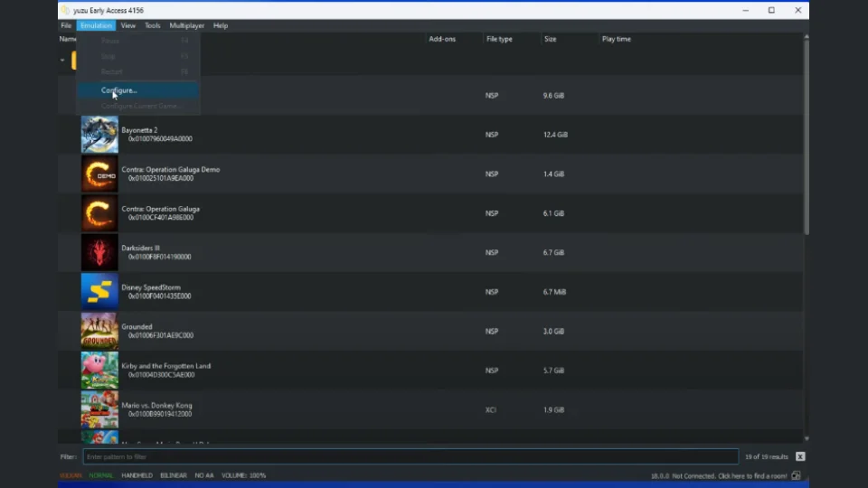This screenshot has width=868, height=488.
Task: Click the NSP file type of Darksiders III
Action: click(492, 252)
